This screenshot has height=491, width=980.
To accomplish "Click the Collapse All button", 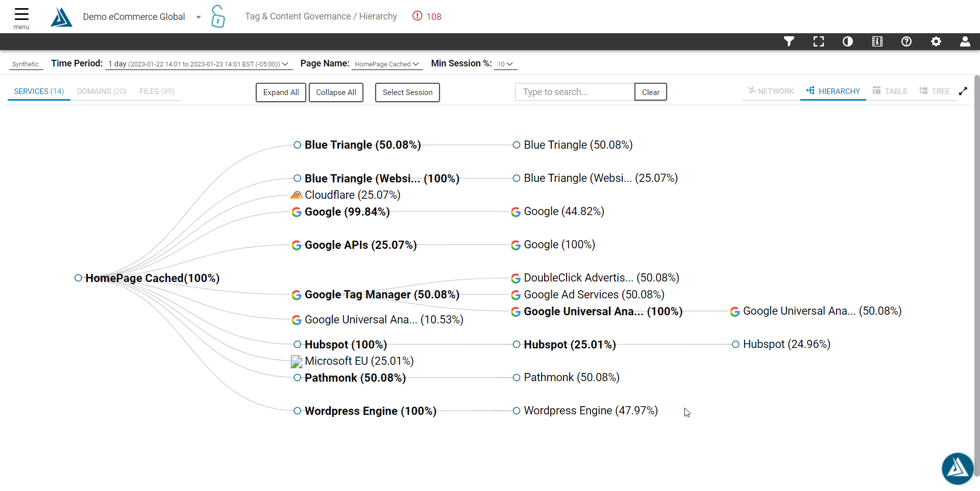I will [336, 92].
